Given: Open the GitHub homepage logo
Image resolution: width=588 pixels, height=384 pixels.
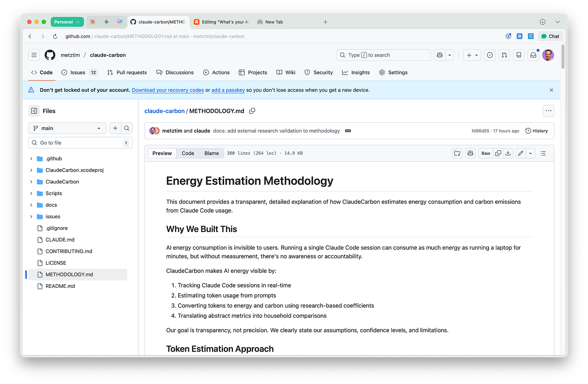Looking at the screenshot, I should tap(50, 55).
